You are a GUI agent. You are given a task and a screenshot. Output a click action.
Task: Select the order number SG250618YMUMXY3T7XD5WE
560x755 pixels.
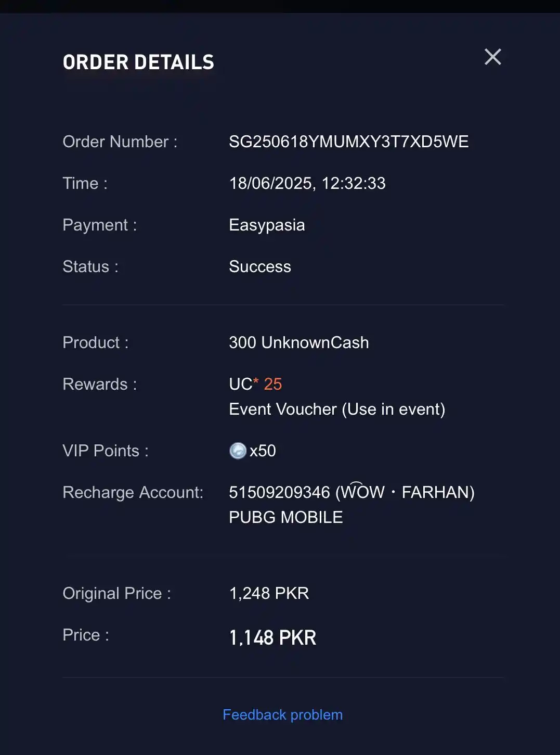click(x=349, y=142)
